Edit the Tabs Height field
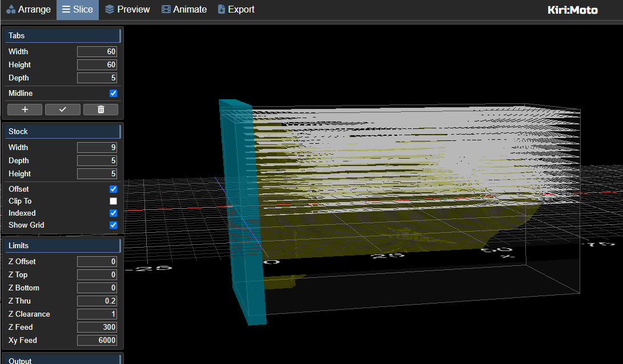 (x=97, y=64)
